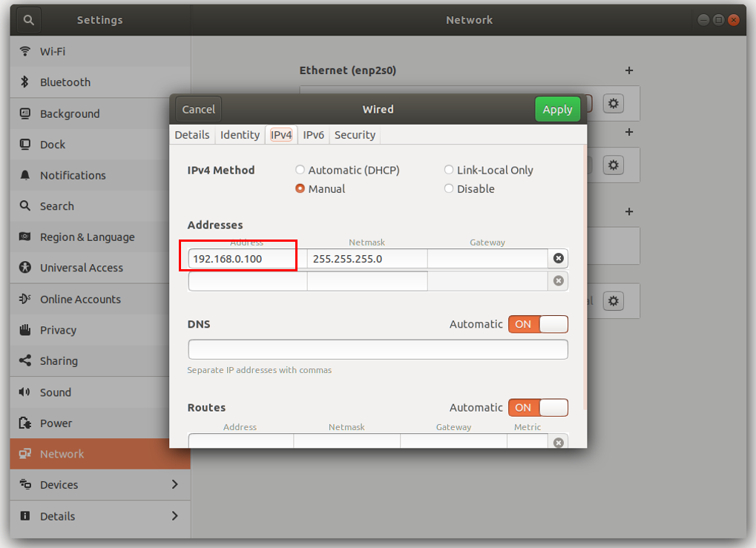Screen dimensions: 756x548
Task: Open Bluetooth settings panel
Action: (100, 82)
